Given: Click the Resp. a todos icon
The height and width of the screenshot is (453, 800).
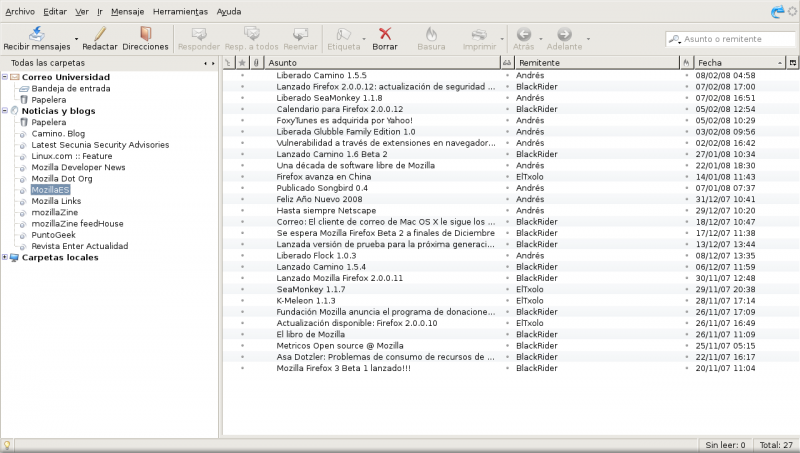Looking at the screenshot, I should click(x=252, y=34).
